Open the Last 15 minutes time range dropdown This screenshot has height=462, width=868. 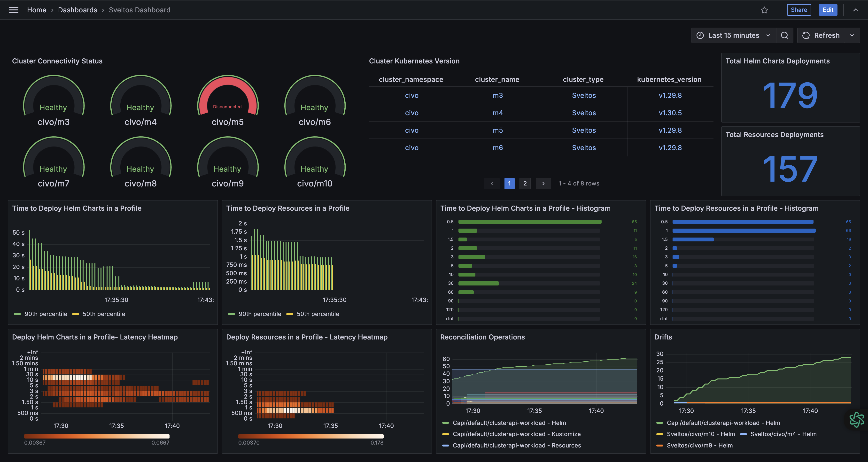click(734, 35)
